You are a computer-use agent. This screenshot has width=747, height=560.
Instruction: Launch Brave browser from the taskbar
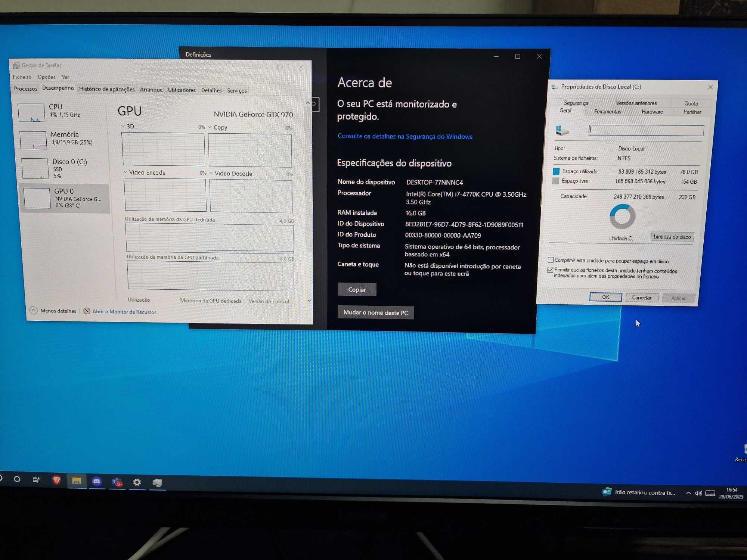pos(56,480)
